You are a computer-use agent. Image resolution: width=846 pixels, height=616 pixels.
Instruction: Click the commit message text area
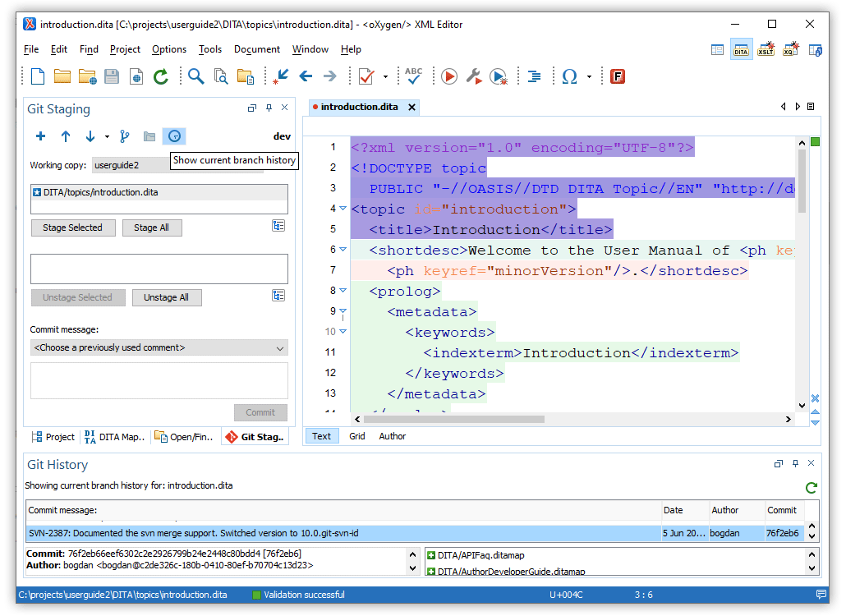point(159,381)
